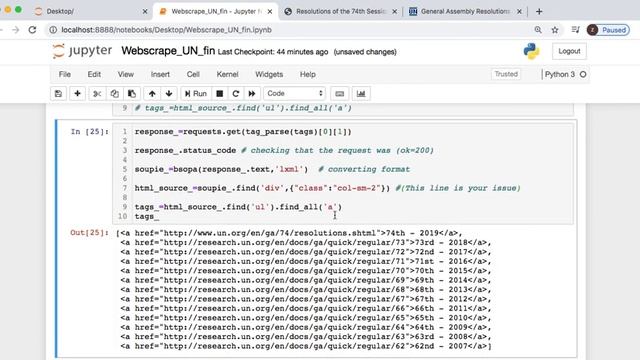Open the command palette keyboard icon
Image resolution: width=640 pixels, height=360 pixels.
[x=340, y=93]
